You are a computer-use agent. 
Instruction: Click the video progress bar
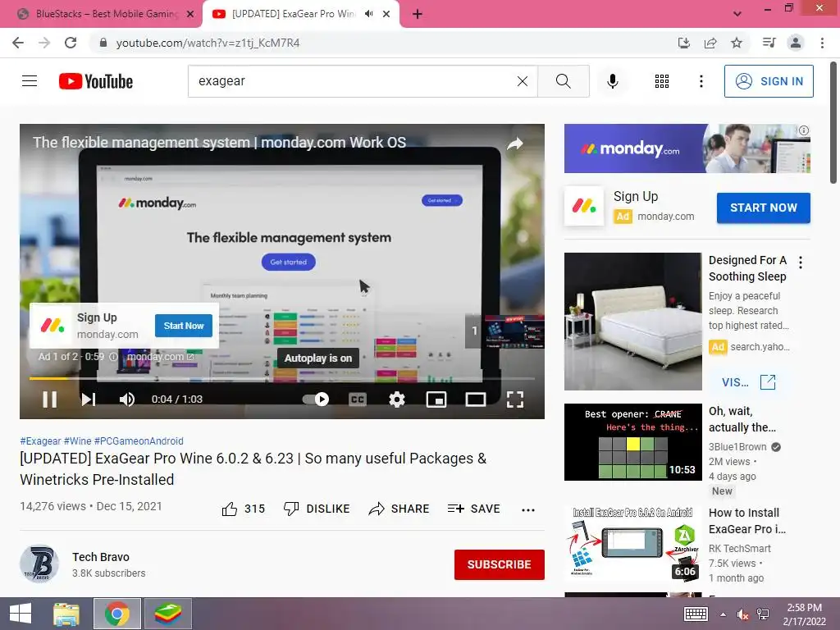pos(282,378)
